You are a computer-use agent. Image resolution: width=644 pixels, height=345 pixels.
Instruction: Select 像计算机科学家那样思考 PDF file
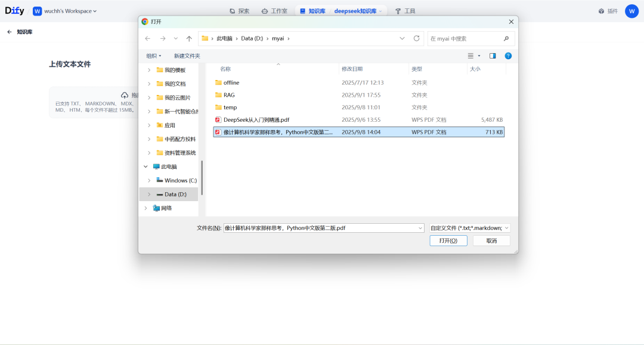358,132
